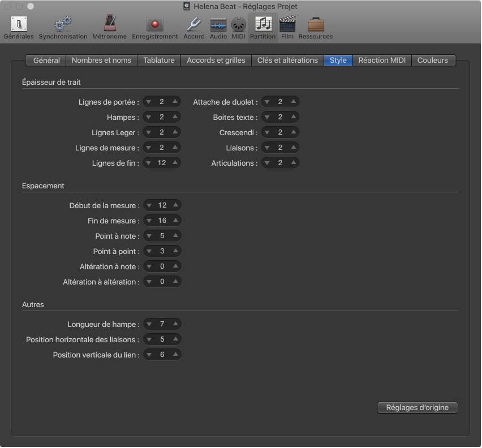Viewport: 482px width, 448px height.
Task: Decrease Liaisons thickness value
Action: click(267, 148)
